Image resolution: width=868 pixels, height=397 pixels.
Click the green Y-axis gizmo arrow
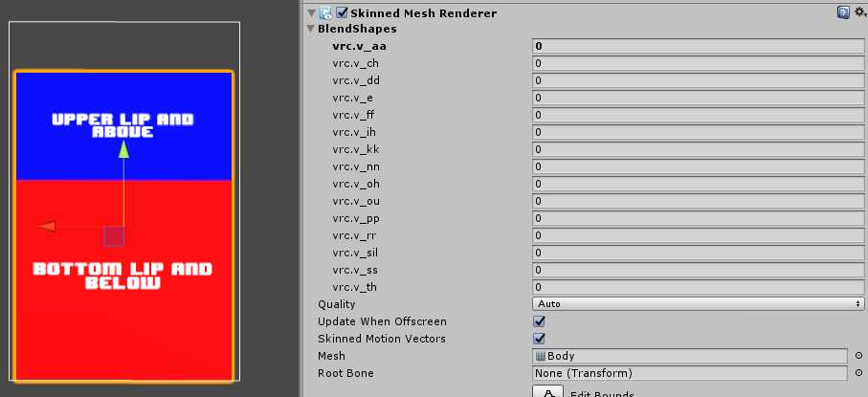[x=122, y=152]
